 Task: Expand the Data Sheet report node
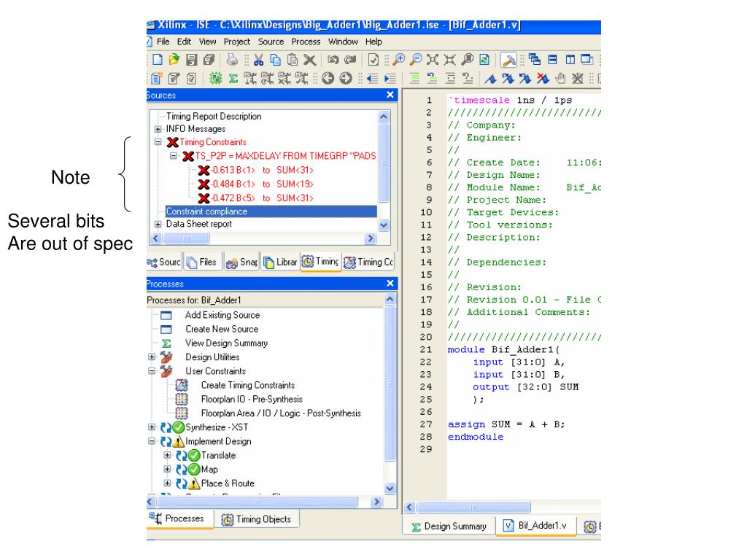[158, 224]
